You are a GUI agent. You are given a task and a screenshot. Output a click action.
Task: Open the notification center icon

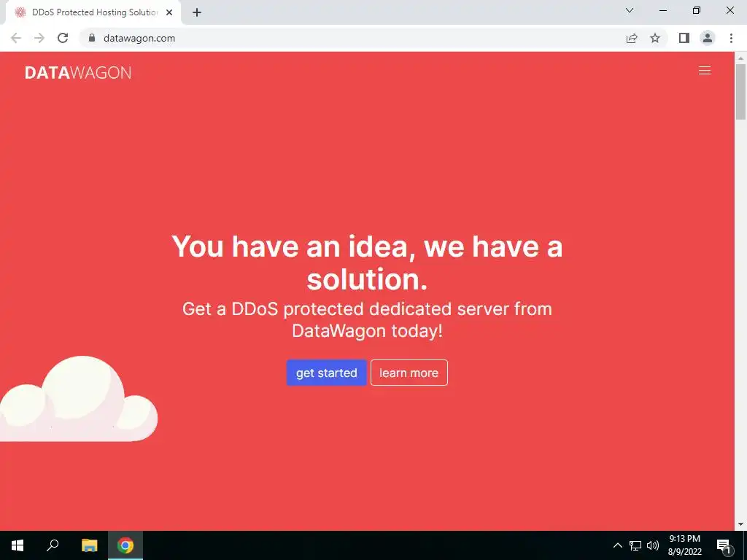(724, 545)
